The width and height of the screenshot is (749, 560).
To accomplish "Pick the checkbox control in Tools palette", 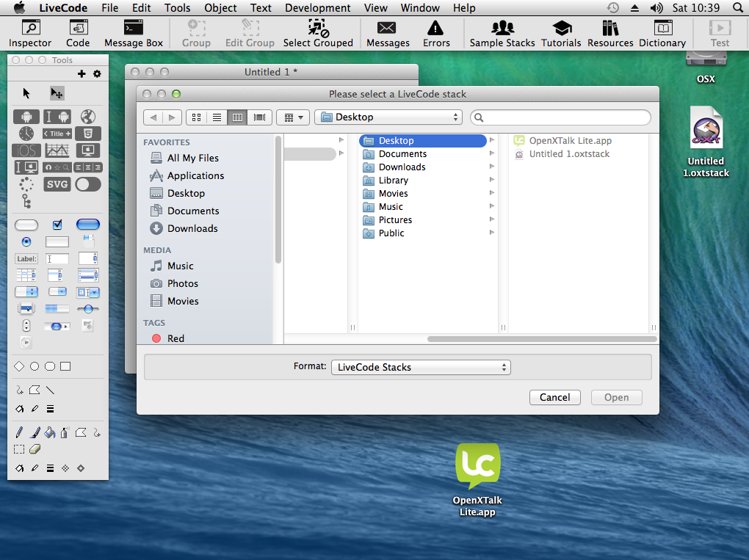I will tap(57, 225).
